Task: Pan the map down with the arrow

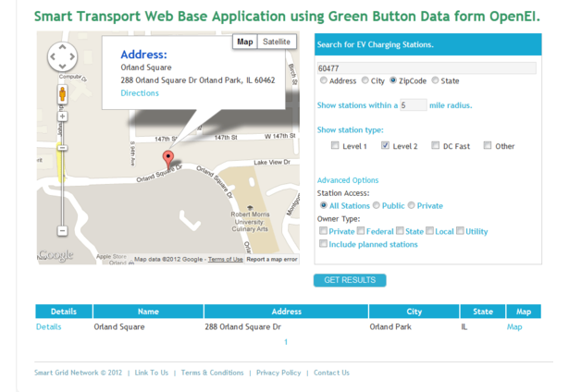Action: (x=62, y=66)
